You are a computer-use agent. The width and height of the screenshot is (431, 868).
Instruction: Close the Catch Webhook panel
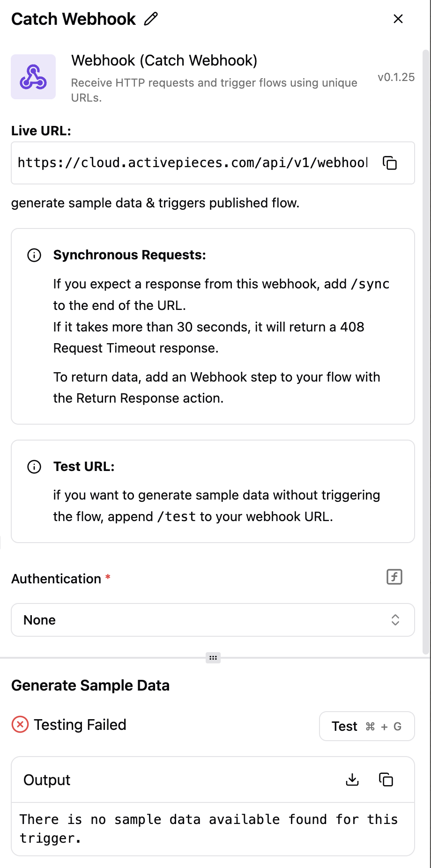[x=398, y=19]
